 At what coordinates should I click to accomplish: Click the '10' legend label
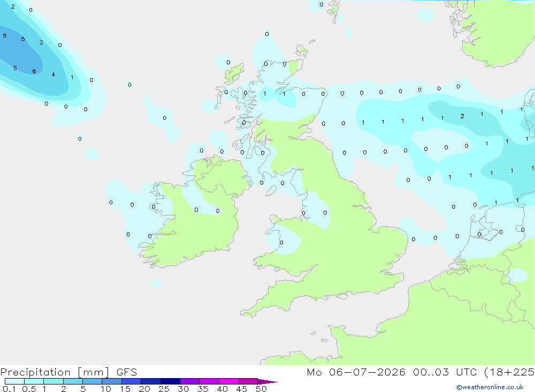[106, 389]
